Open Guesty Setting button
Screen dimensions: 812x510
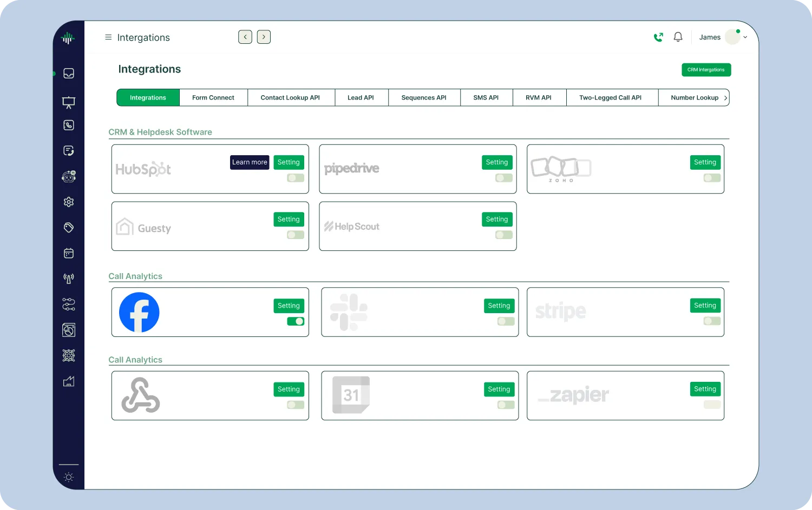click(x=289, y=219)
